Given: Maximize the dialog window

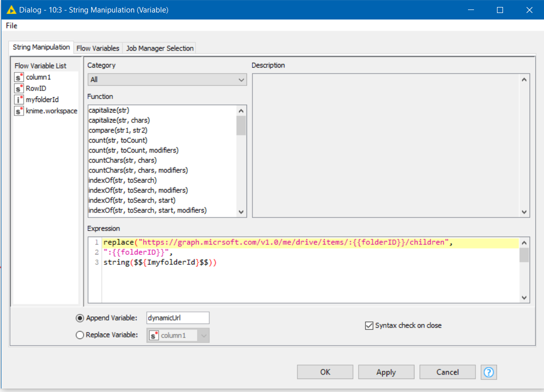Looking at the screenshot, I should 500,9.
